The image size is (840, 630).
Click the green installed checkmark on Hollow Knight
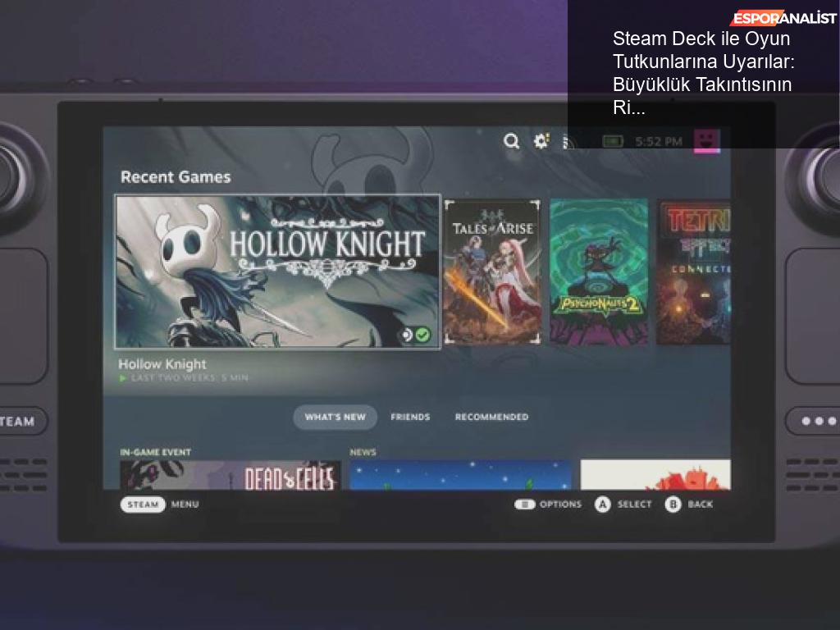(423, 335)
